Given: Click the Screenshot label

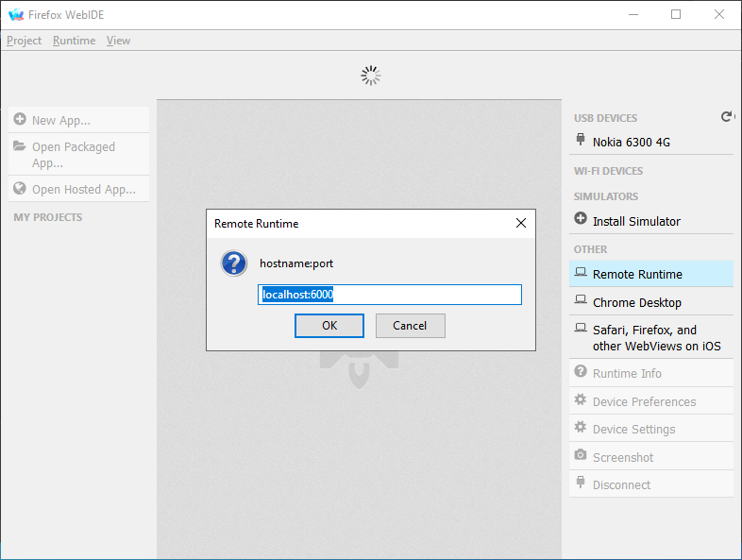Looking at the screenshot, I should click(623, 458).
